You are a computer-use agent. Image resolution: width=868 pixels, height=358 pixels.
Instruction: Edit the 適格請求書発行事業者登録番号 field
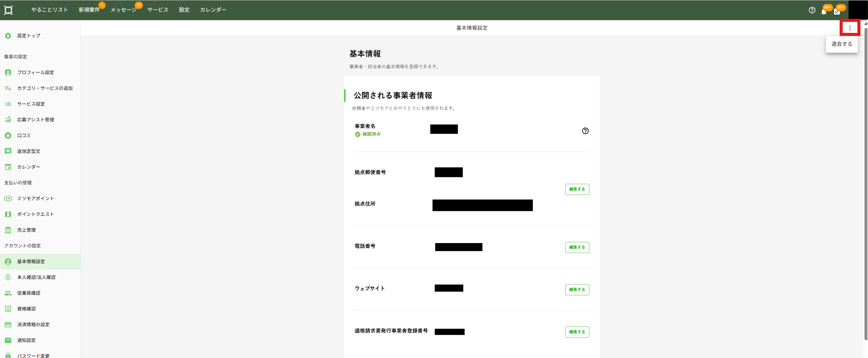pyautogui.click(x=577, y=332)
